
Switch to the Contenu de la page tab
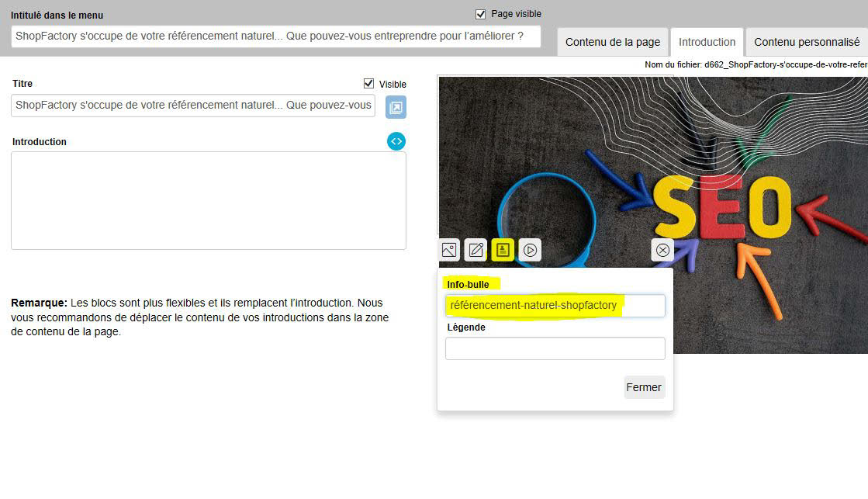click(x=613, y=42)
